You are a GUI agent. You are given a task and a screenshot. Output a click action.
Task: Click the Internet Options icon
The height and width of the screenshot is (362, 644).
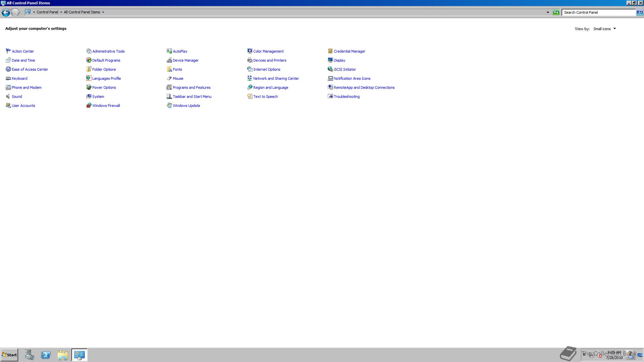tap(250, 69)
